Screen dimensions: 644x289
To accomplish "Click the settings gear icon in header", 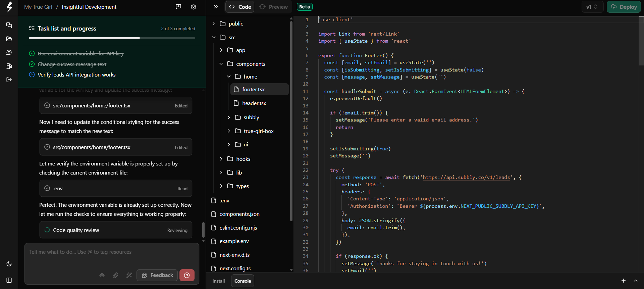I will 194,7.
